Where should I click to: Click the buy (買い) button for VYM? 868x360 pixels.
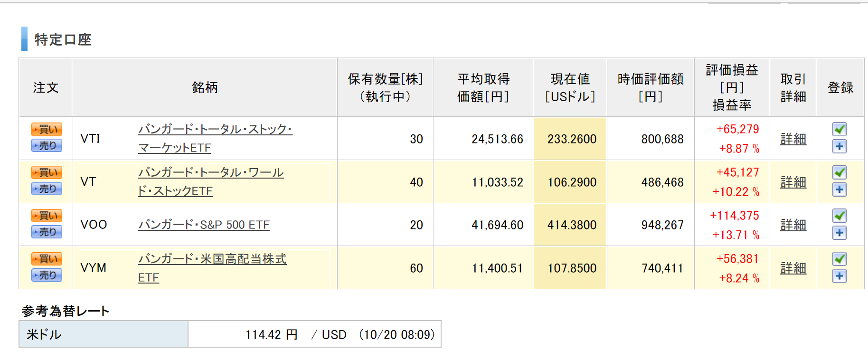(47, 259)
